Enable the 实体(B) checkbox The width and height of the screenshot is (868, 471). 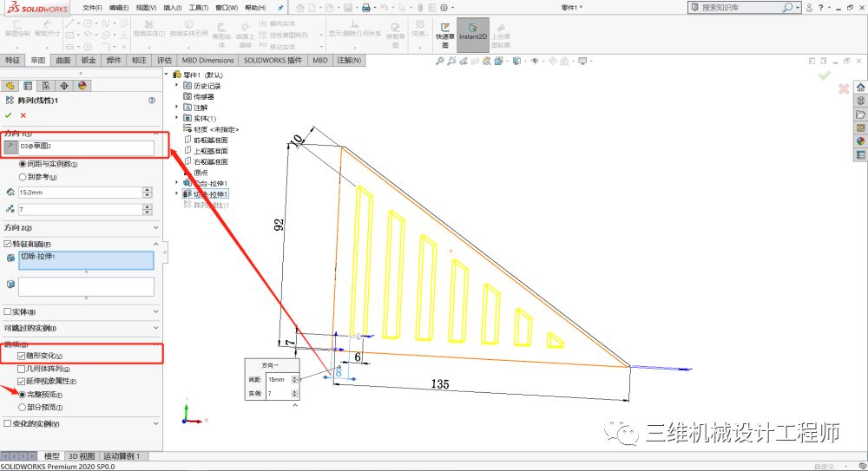[8, 311]
